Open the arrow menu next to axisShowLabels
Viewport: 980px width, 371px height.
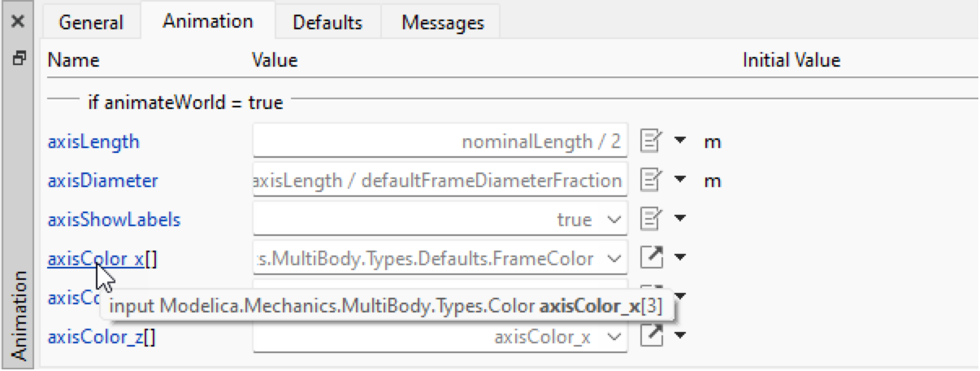(x=681, y=220)
